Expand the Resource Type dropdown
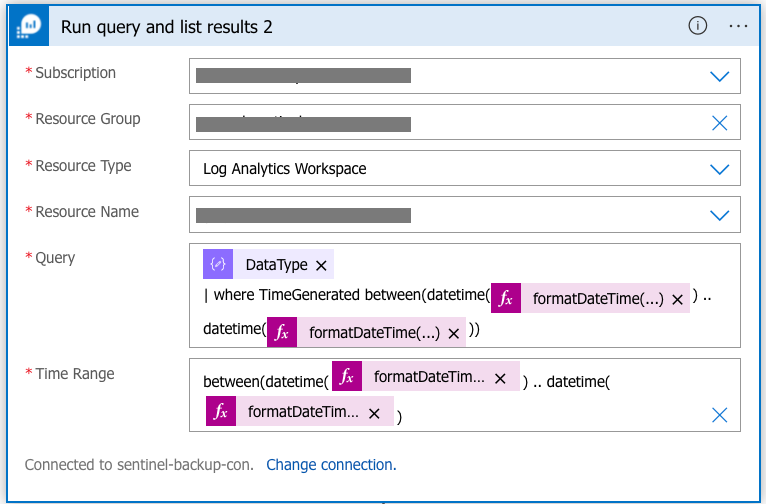Viewport: 766px width, 504px height. (719, 169)
